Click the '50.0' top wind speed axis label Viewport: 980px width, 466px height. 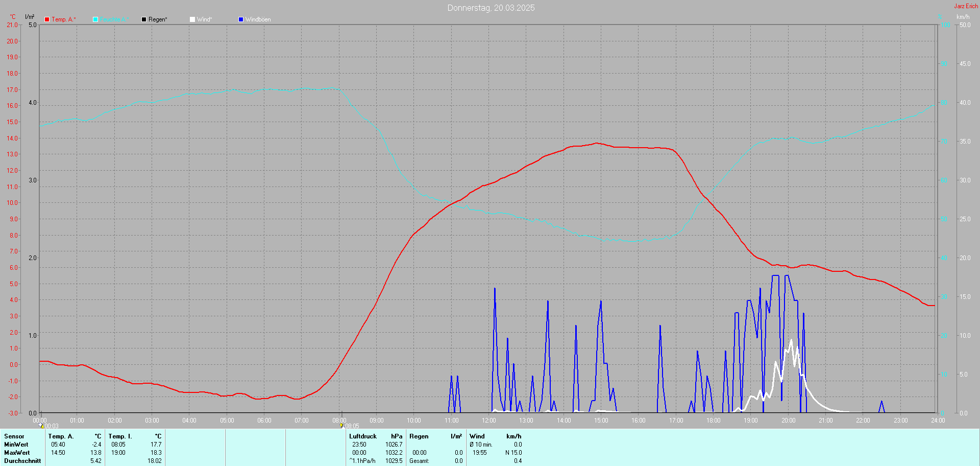pyautogui.click(x=965, y=25)
